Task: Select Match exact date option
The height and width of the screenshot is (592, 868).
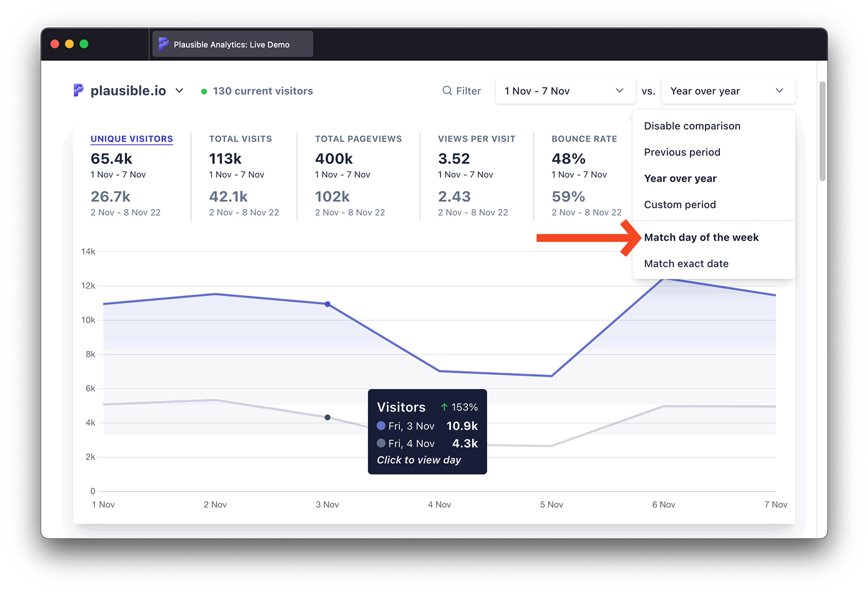Action: click(x=686, y=264)
